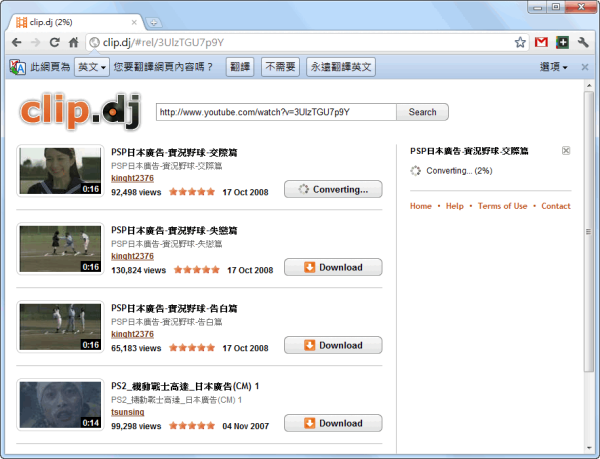Click the page vertical scrollbar thumb
600x459 pixels.
[589, 231]
